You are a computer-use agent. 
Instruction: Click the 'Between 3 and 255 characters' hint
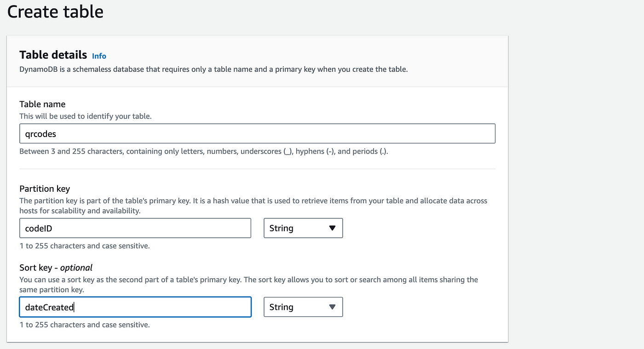click(203, 151)
